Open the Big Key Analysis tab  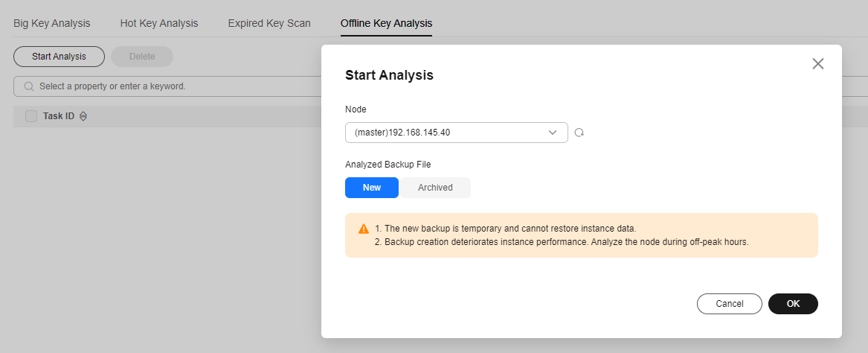[52, 23]
